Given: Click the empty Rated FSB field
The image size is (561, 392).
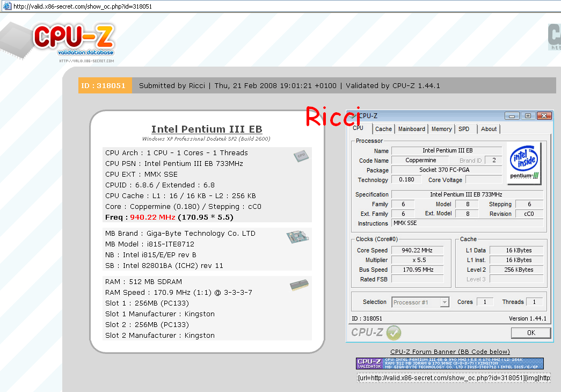Looking at the screenshot, I should point(417,279).
